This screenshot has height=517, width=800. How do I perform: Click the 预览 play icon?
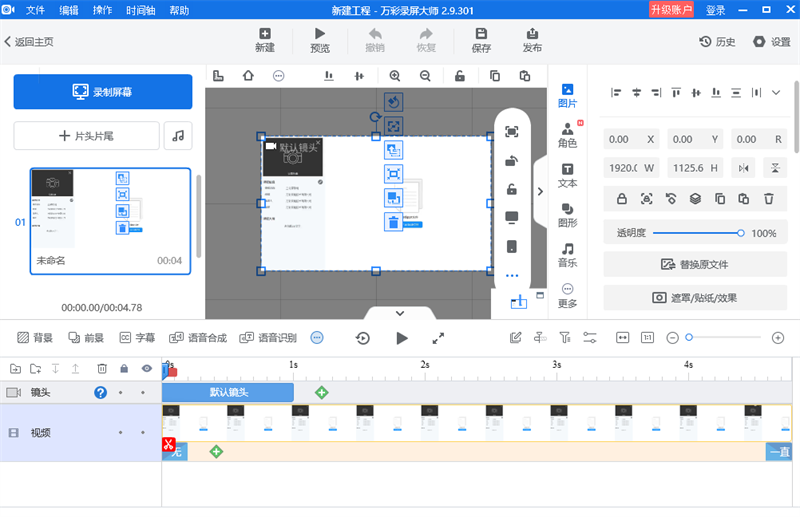(320, 40)
